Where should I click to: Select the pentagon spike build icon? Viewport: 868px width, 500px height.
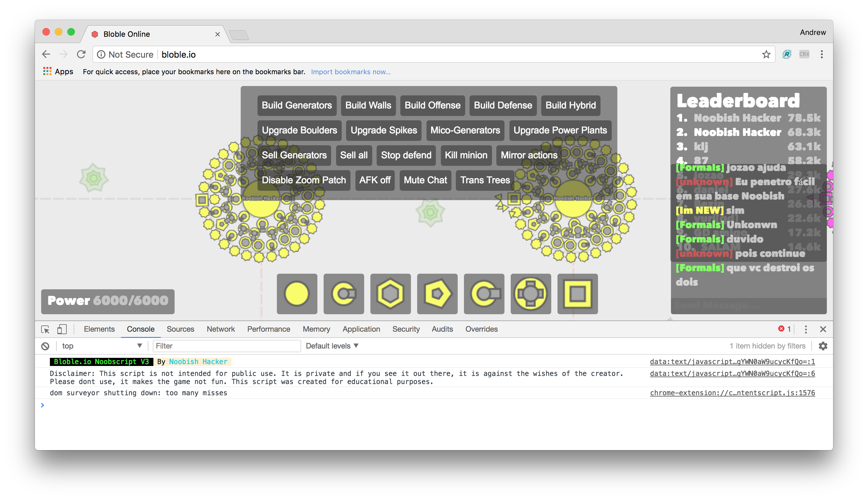[437, 294]
